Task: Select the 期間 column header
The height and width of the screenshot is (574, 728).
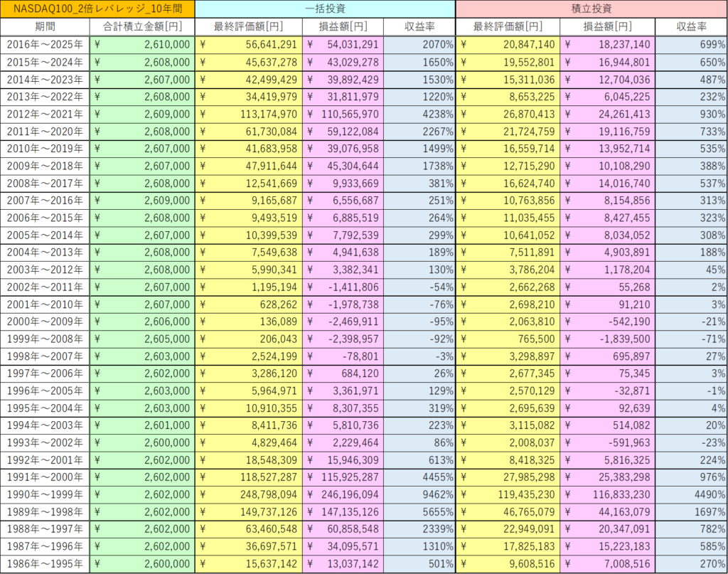Action: (x=45, y=27)
